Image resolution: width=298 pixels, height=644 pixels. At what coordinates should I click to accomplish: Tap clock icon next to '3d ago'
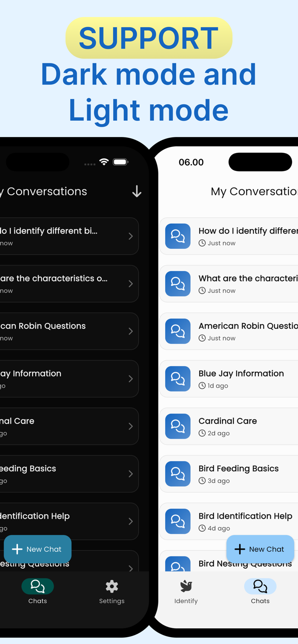pos(202,481)
